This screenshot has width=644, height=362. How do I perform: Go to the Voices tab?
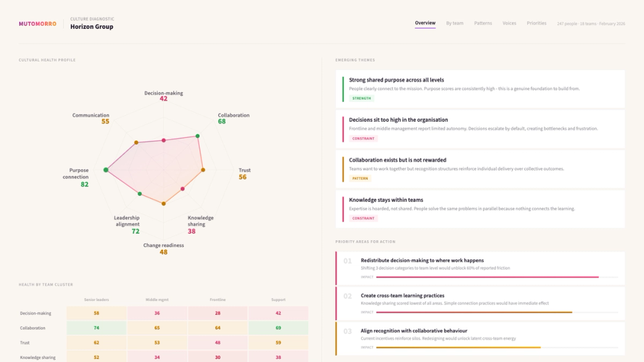[509, 23]
